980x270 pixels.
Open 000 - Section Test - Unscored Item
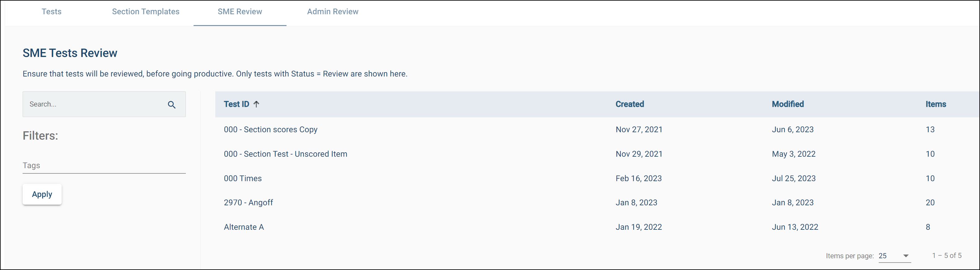click(285, 154)
